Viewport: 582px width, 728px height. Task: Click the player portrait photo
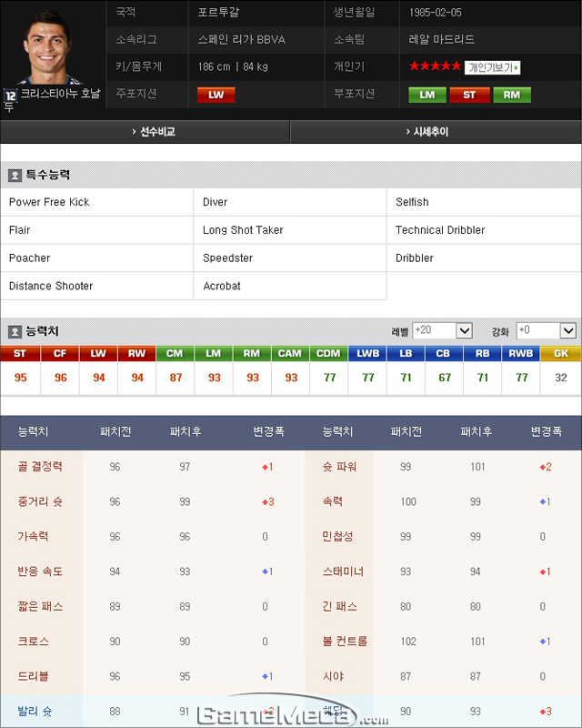(x=47, y=46)
